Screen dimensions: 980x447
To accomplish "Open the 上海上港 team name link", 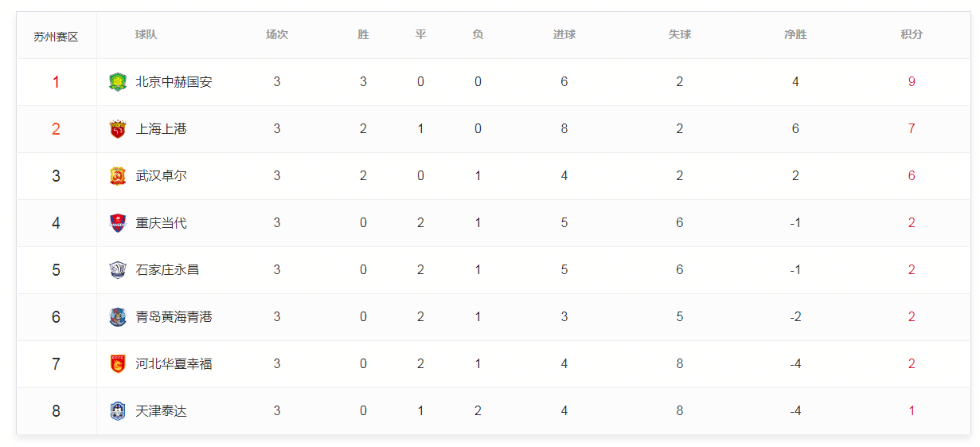I will pos(161,129).
